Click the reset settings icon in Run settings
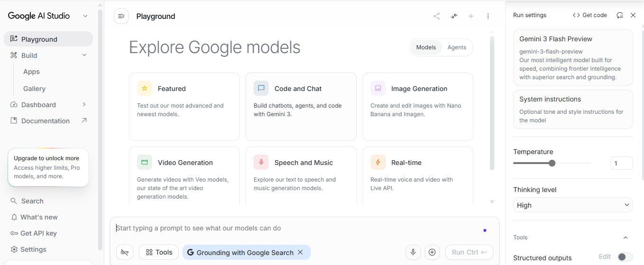The image size is (644, 265). click(x=619, y=15)
